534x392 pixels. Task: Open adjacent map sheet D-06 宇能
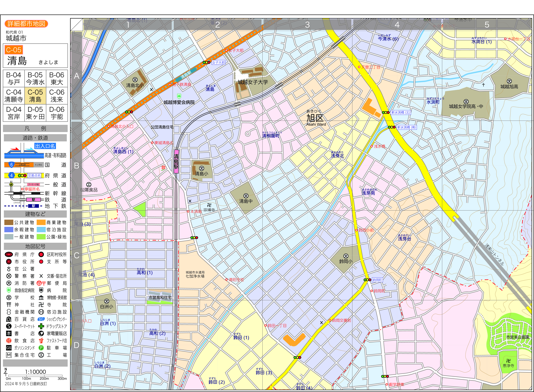(x=57, y=113)
